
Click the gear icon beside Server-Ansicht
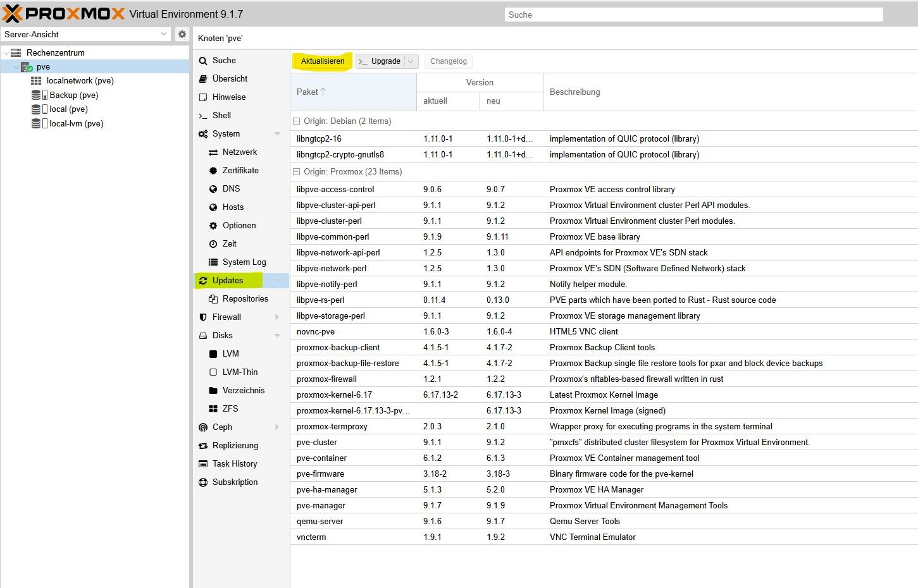tap(182, 34)
